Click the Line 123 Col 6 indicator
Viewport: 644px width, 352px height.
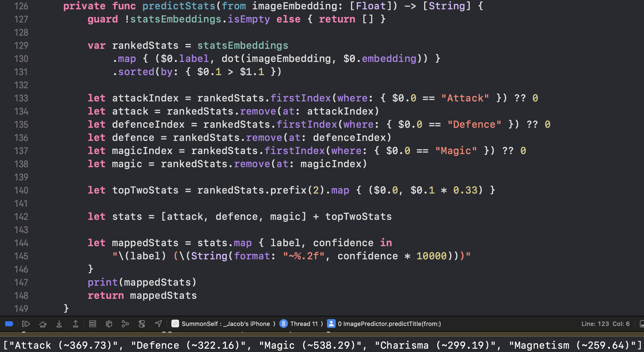coord(605,324)
